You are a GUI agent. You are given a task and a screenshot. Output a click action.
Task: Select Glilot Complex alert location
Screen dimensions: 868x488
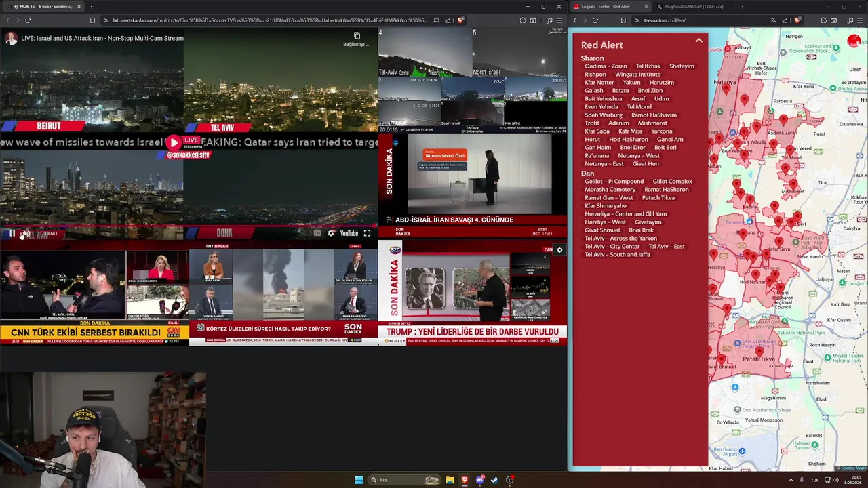(672, 182)
